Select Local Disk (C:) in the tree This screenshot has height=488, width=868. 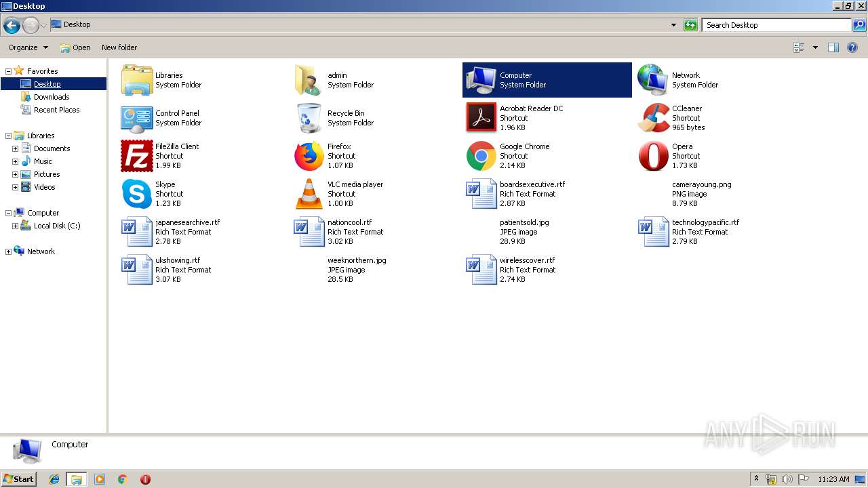pyautogui.click(x=57, y=226)
